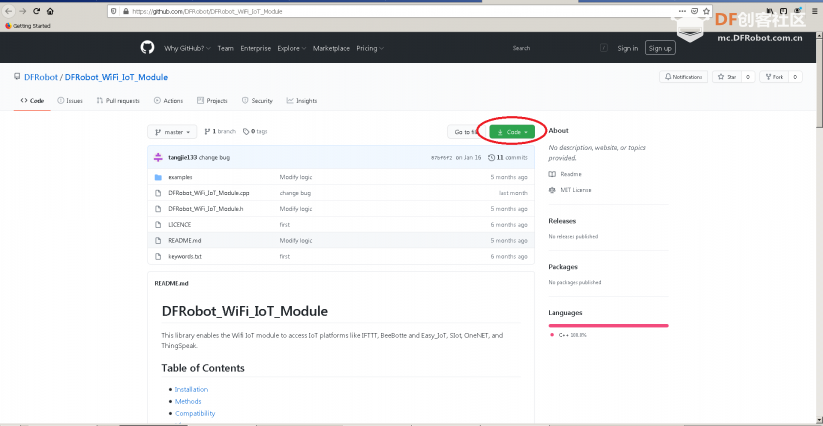Click the Firefox icon next to Getting Started
The height and width of the screenshot is (426, 823).
pos(8,26)
